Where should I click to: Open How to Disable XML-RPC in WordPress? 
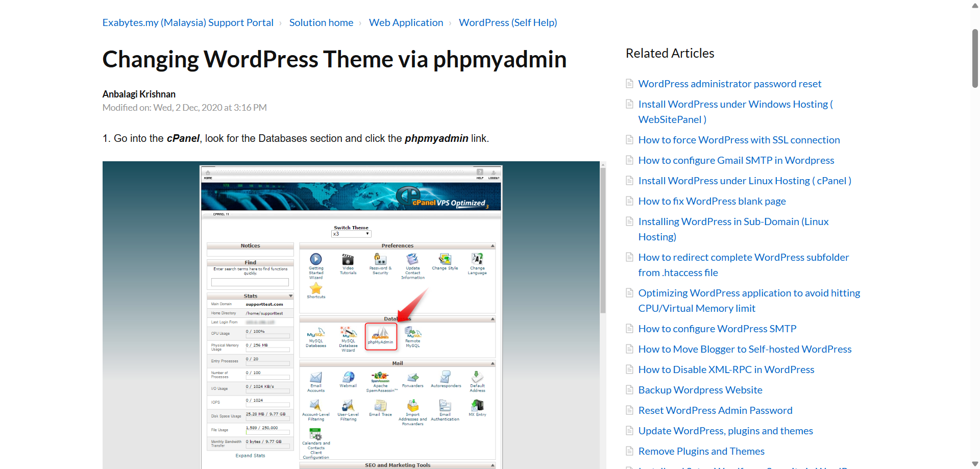click(726, 369)
